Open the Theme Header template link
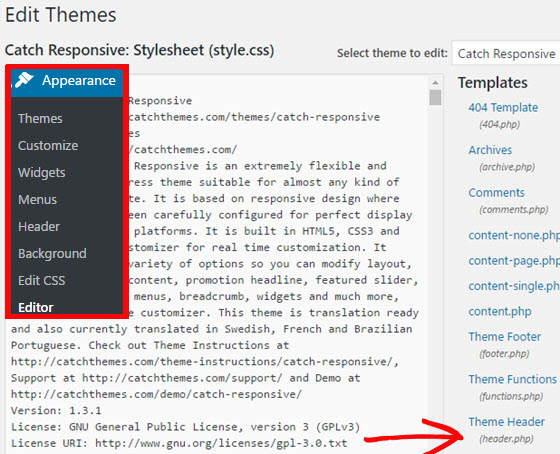Image resolution: width=560 pixels, height=454 pixels. tap(506, 422)
